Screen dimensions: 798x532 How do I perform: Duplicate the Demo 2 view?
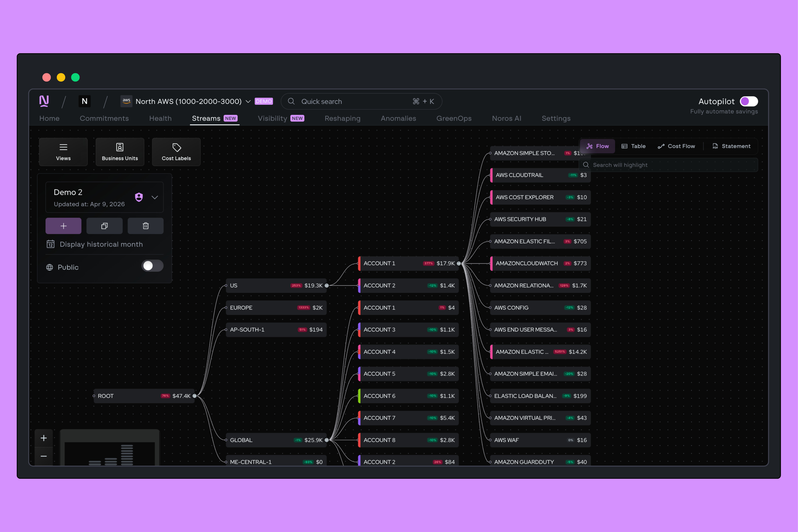coord(104,226)
